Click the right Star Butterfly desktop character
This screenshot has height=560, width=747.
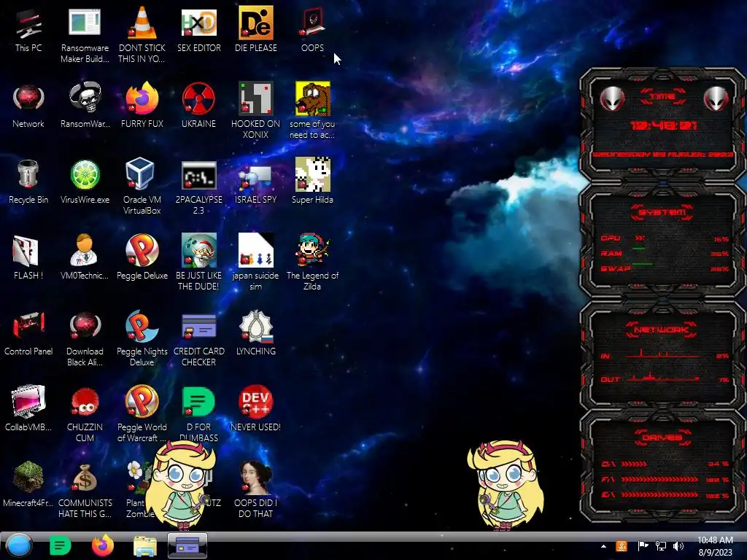(x=506, y=485)
